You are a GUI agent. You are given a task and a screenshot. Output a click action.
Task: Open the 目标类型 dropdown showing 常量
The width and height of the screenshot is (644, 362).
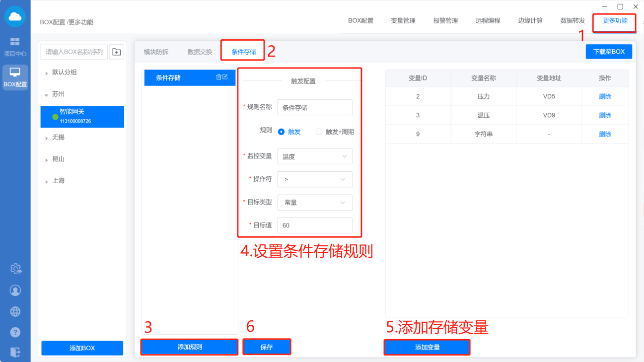tap(315, 203)
